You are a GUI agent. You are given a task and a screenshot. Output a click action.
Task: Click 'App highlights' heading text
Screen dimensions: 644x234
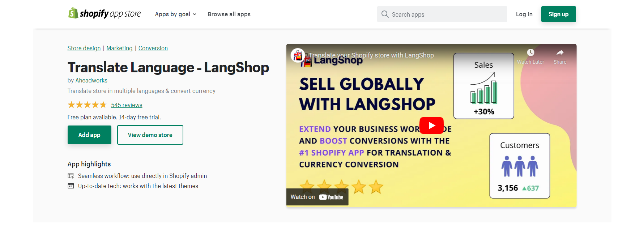89,164
